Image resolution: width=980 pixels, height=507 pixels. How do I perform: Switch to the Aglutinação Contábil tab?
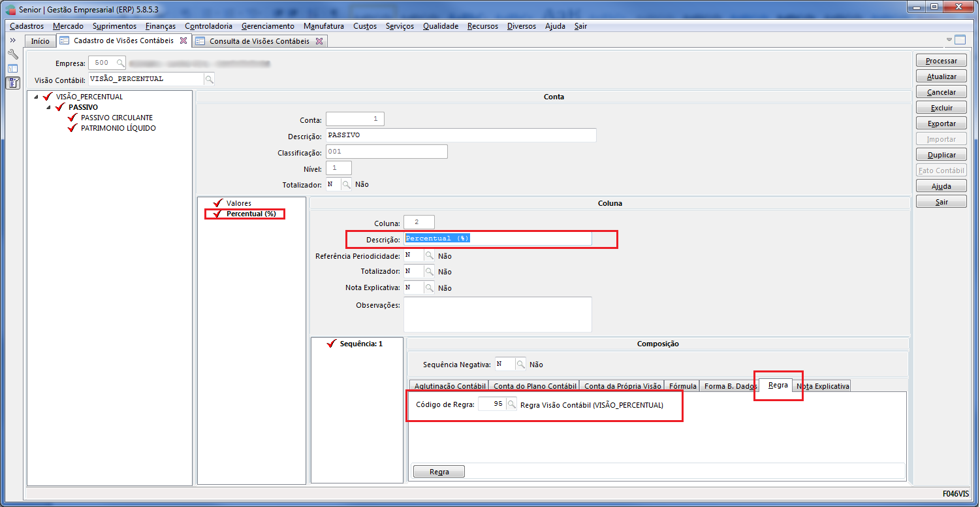pyautogui.click(x=449, y=386)
